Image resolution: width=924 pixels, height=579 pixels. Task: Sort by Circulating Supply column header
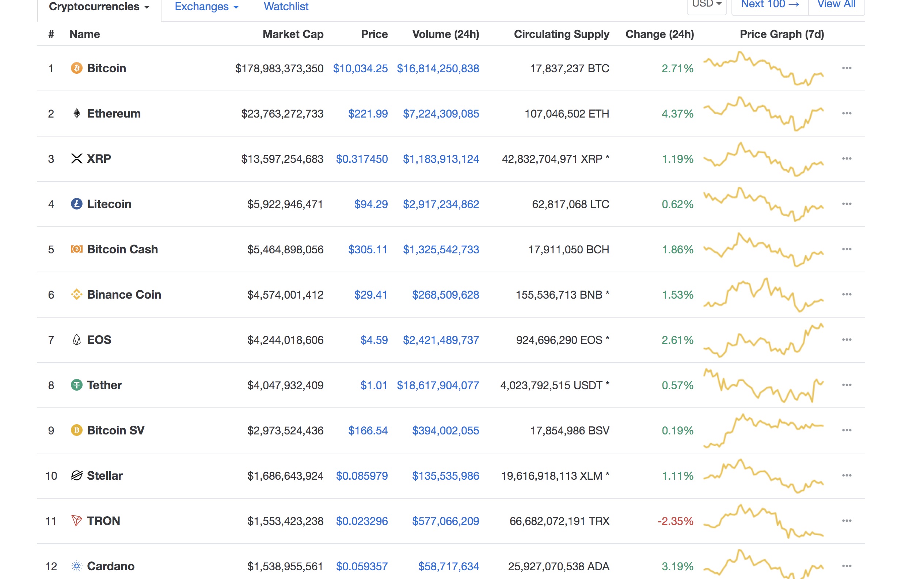[562, 34]
